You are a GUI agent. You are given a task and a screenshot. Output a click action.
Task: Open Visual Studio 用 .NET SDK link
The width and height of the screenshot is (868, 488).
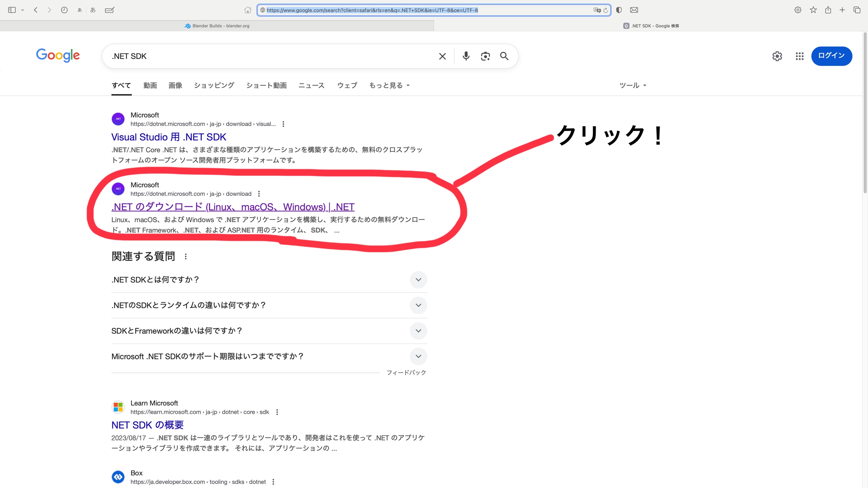tap(169, 137)
